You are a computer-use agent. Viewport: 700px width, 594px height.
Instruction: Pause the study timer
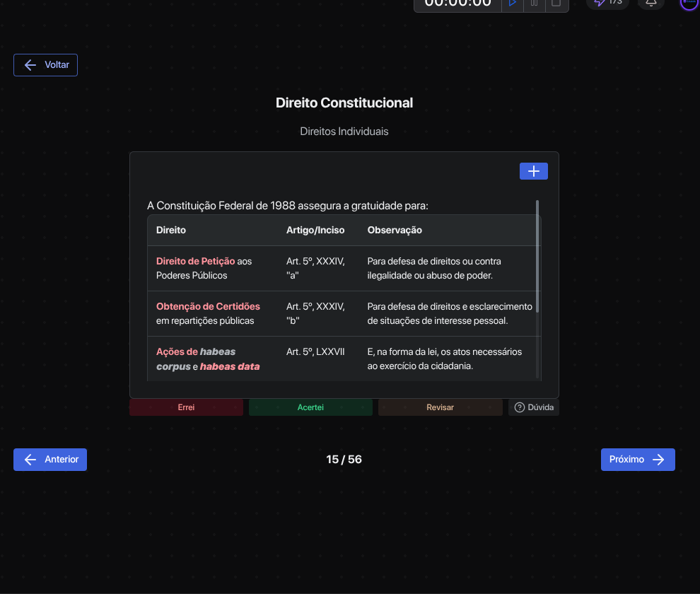(535, 3)
